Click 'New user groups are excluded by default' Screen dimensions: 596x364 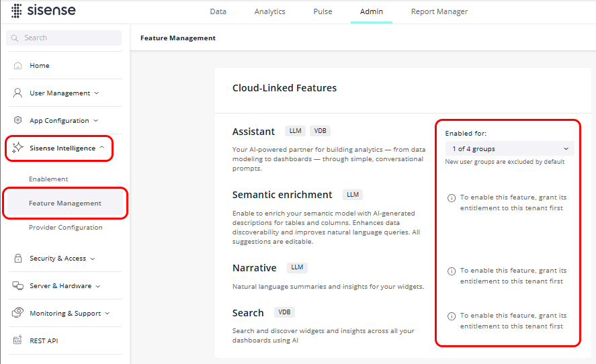pyautogui.click(x=505, y=162)
